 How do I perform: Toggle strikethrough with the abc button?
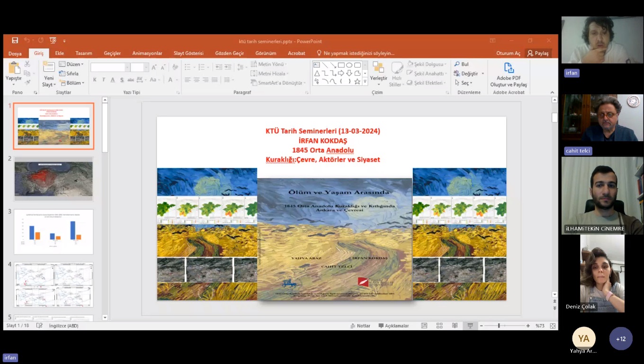tap(130, 80)
